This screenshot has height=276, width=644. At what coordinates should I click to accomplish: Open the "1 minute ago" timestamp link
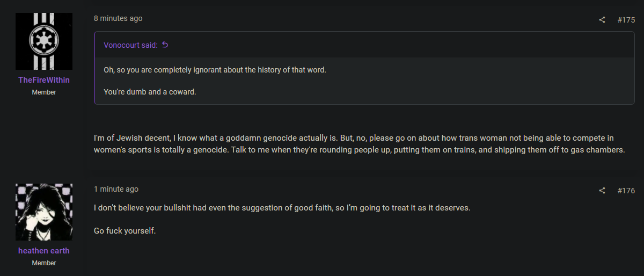(x=116, y=189)
